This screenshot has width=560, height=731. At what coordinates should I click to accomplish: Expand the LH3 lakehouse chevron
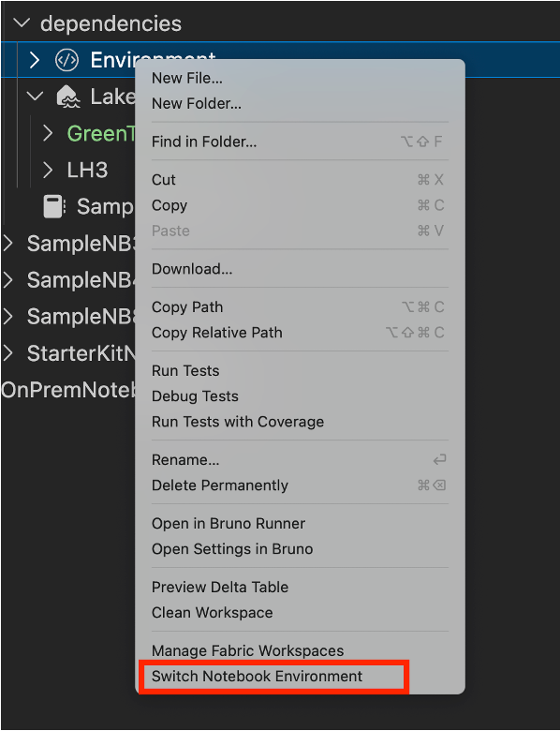(x=48, y=171)
